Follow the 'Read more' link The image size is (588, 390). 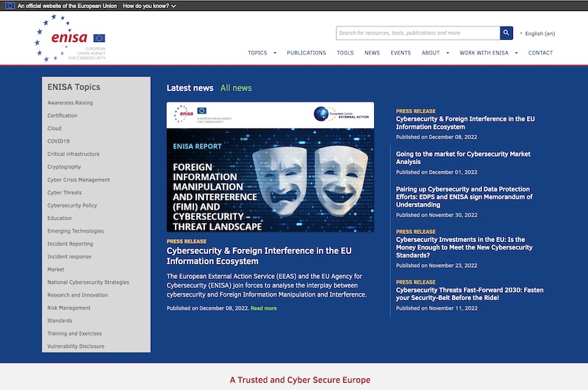point(264,308)
